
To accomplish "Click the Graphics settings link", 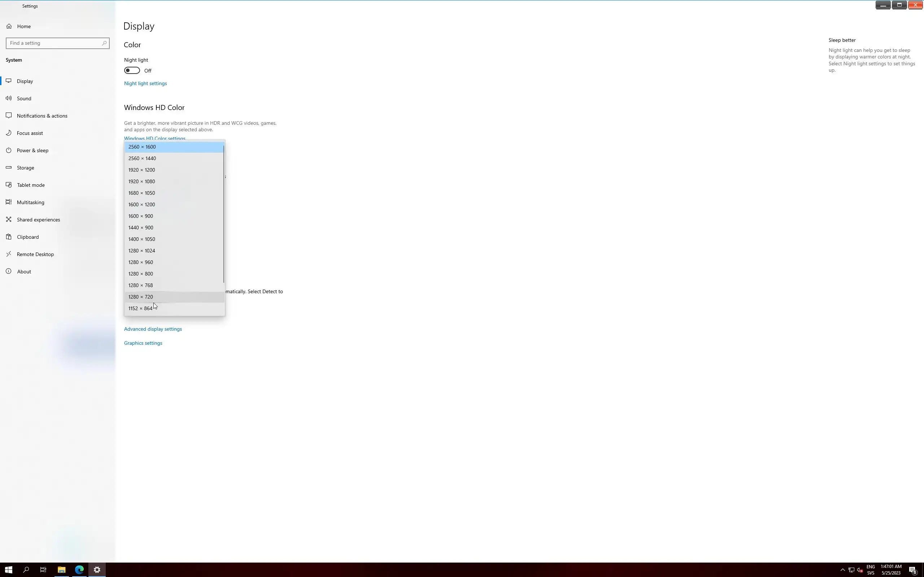I will pos(143,343).
